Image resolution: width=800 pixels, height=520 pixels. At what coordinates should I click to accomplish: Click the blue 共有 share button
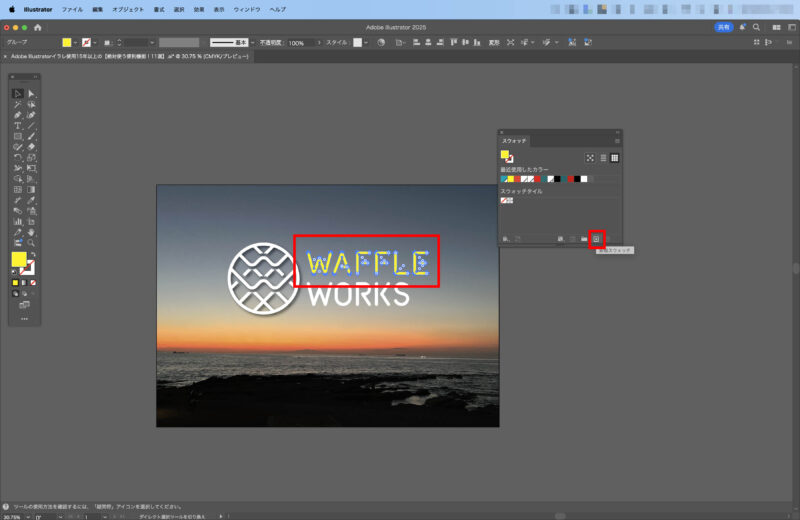tap(722, 27)
